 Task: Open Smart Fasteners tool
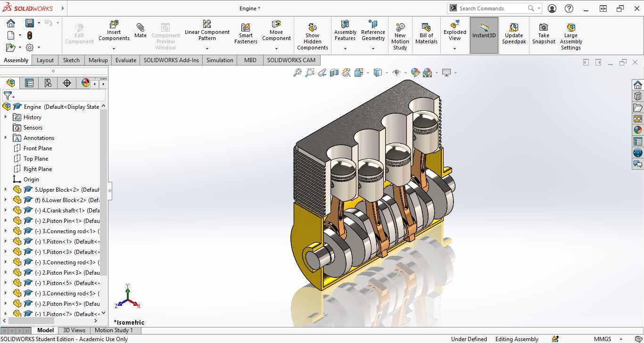point(246,33)
